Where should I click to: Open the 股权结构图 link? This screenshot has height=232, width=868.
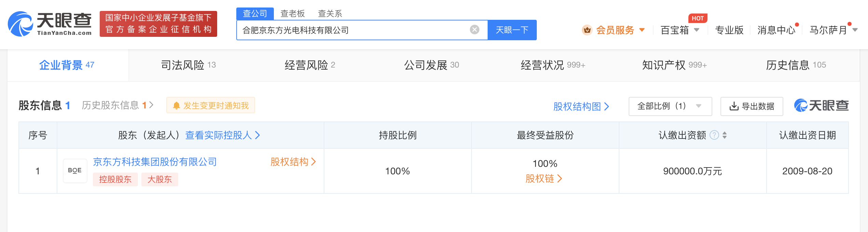(580, 106)
